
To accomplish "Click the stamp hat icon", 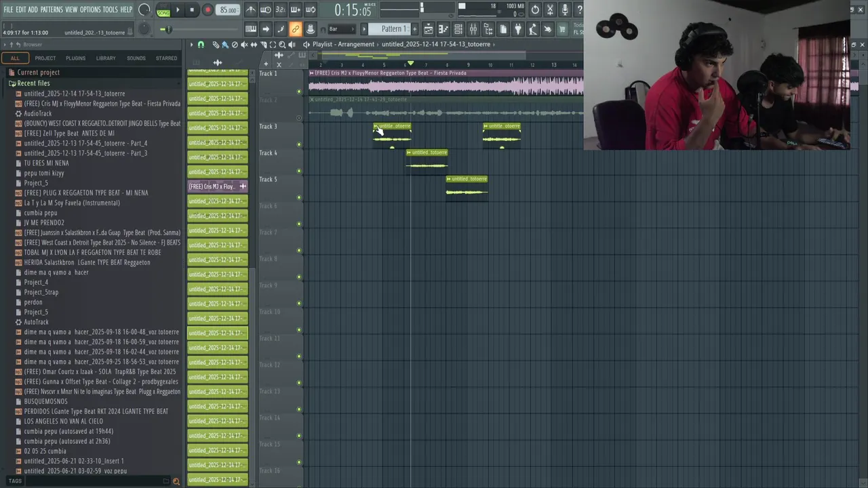I will click(311, 29).
